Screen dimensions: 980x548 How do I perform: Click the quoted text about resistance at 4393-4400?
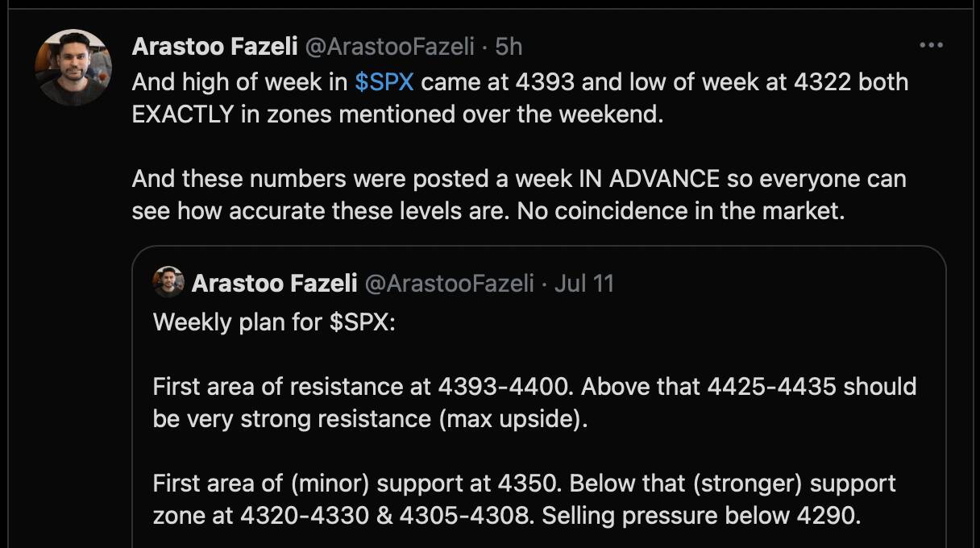click(363, 386)
